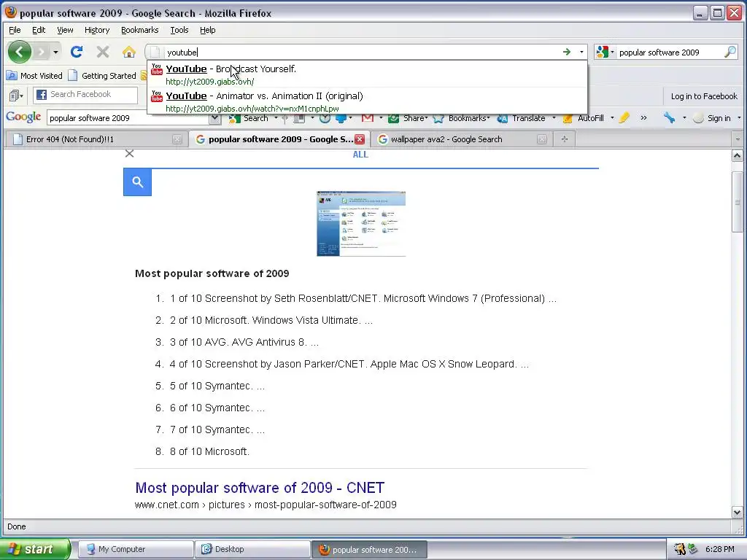The width and height of the screenshot is (747, 560).
Task: Click Log in to Facebook
Action: 704,96
